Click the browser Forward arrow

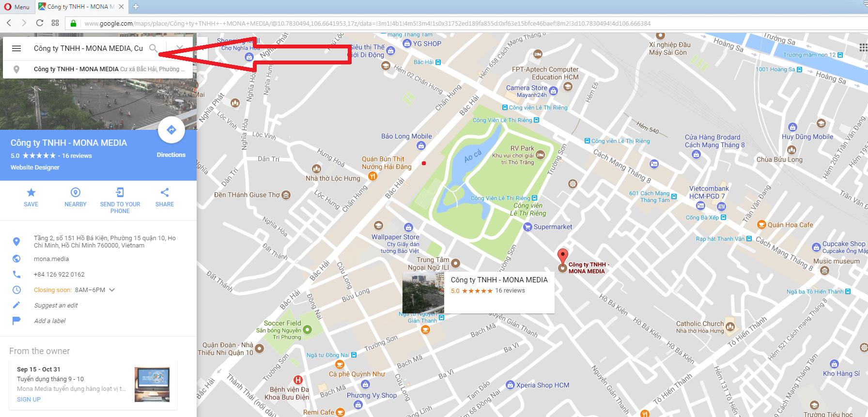(x=24, y=23)
